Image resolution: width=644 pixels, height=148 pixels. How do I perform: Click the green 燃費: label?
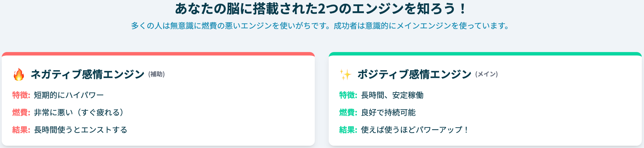pos(348,112)
